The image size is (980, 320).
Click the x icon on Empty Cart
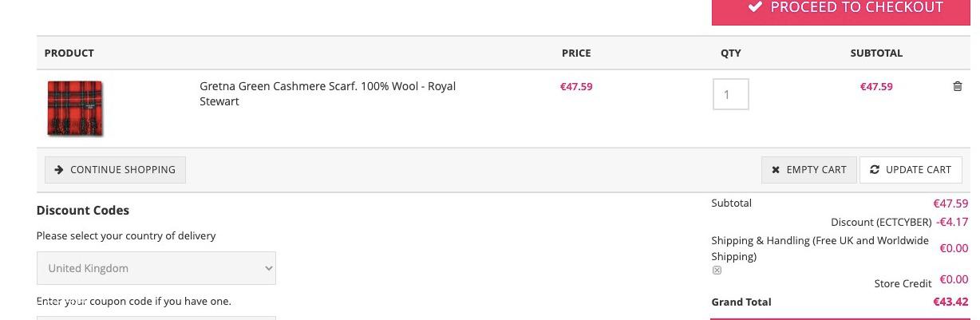(776, 170)
